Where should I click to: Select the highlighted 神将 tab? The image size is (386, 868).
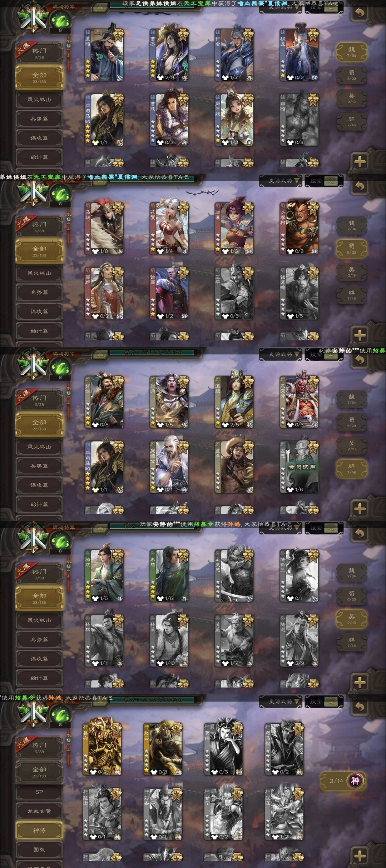[39, 830]
